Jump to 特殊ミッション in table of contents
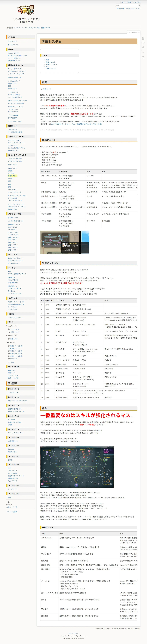Image resolution: width=147 pixels, height=644 pixels. (x=51, y=64)
